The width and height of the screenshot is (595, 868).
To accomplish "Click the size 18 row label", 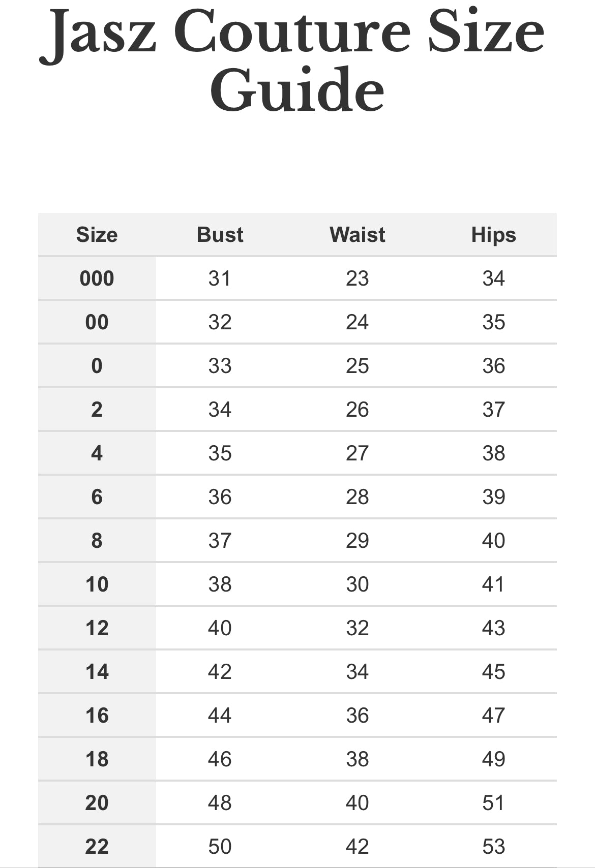I will click(97, 759).
